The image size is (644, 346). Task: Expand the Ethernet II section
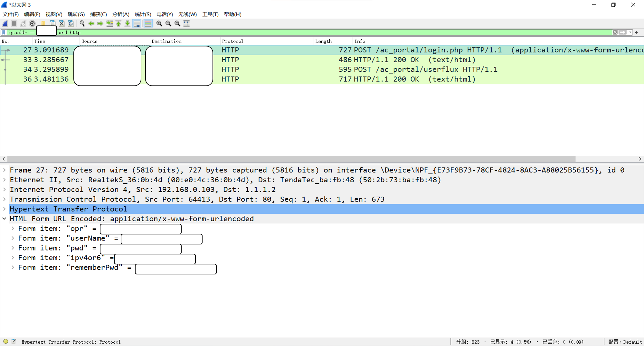[x=5, y=180]
